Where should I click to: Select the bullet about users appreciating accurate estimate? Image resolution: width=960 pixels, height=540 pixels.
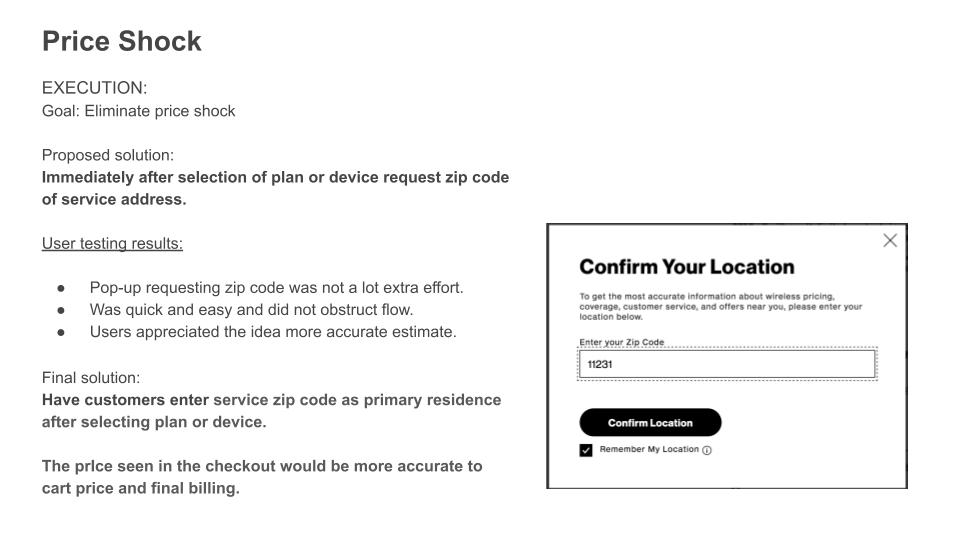point(272,331)
